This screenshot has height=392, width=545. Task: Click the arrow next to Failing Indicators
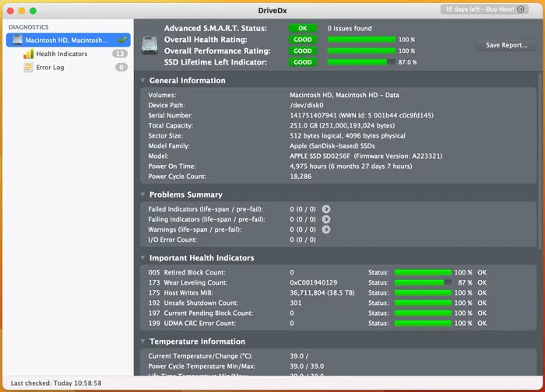326,219
